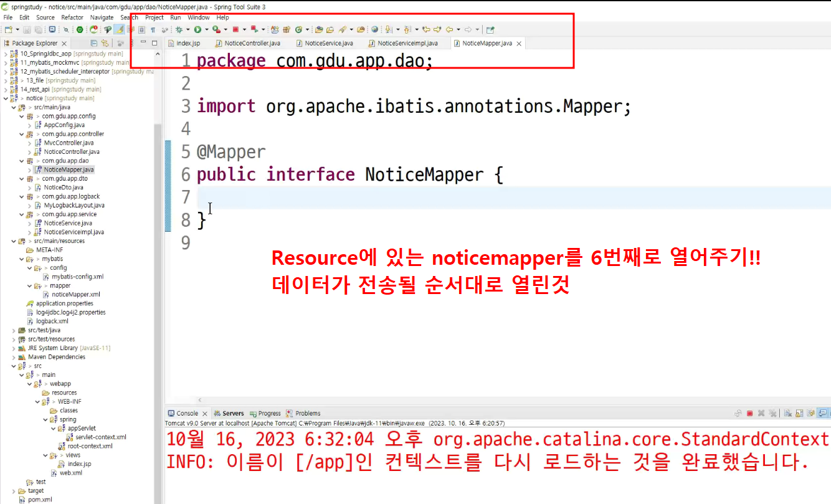Toggle Console Scroll Lock

coord(799,413)
